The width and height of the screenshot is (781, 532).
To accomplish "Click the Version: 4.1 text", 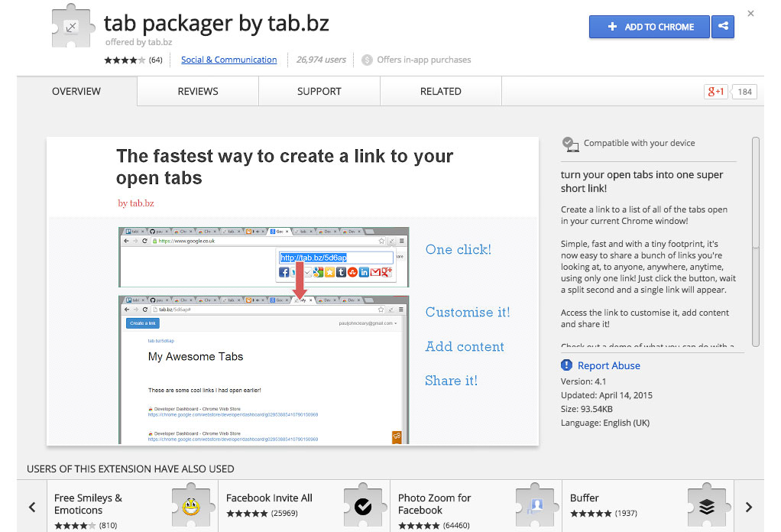I will click(583, 381).
